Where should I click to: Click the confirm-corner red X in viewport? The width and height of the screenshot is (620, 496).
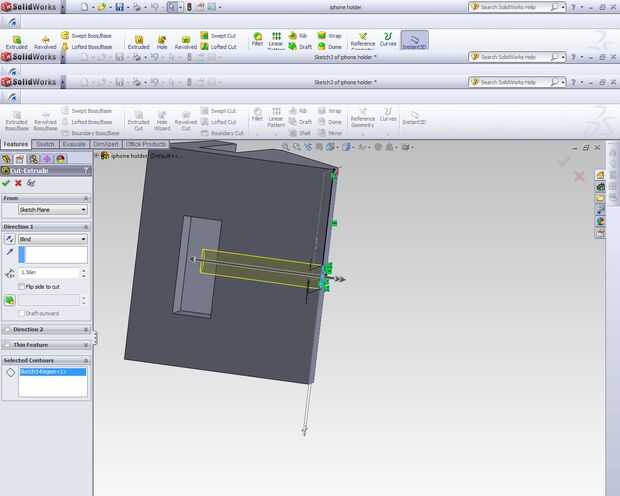click(579, 176)
